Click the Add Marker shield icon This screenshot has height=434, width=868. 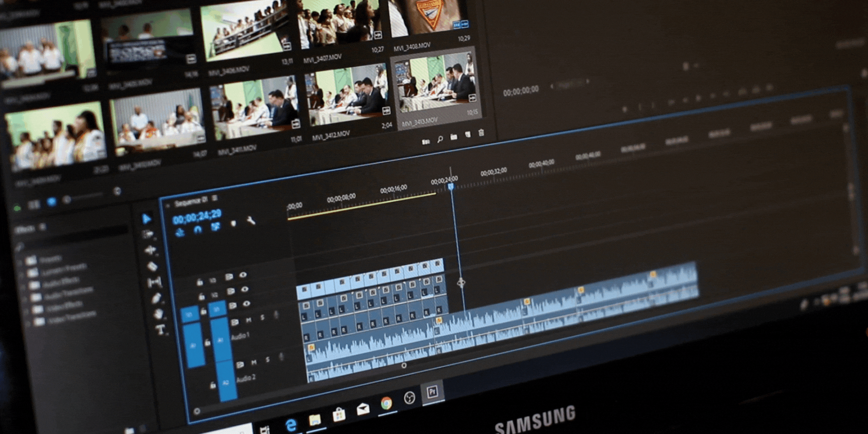233,223
